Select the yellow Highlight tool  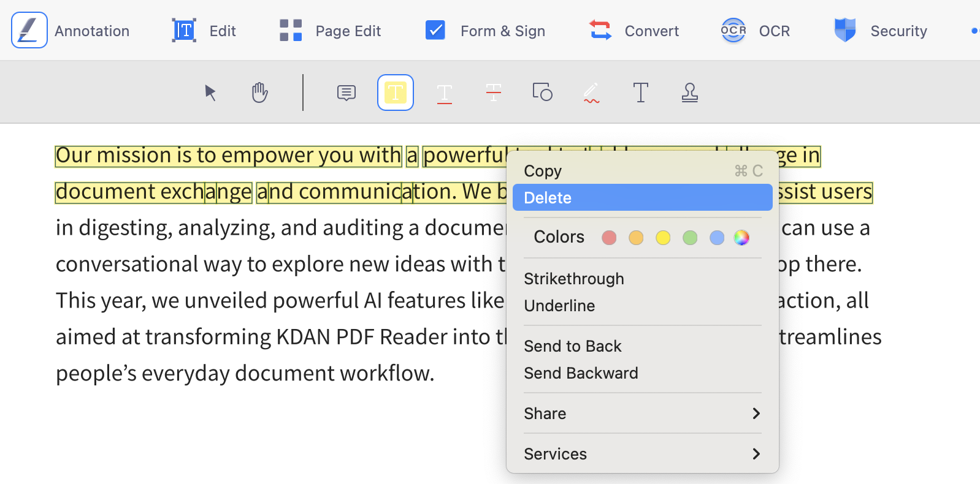(396, 93)
